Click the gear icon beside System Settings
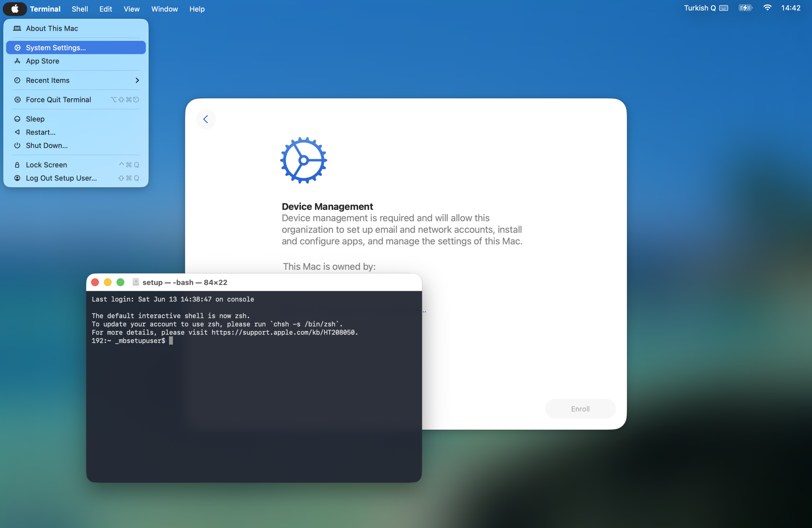The image size is (812, 528). click(17, 48)
